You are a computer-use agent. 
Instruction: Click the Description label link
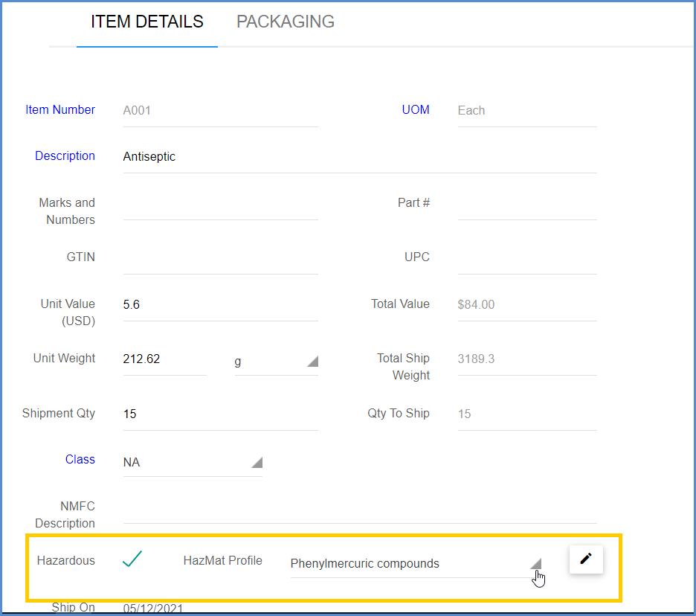coord(65,156)
